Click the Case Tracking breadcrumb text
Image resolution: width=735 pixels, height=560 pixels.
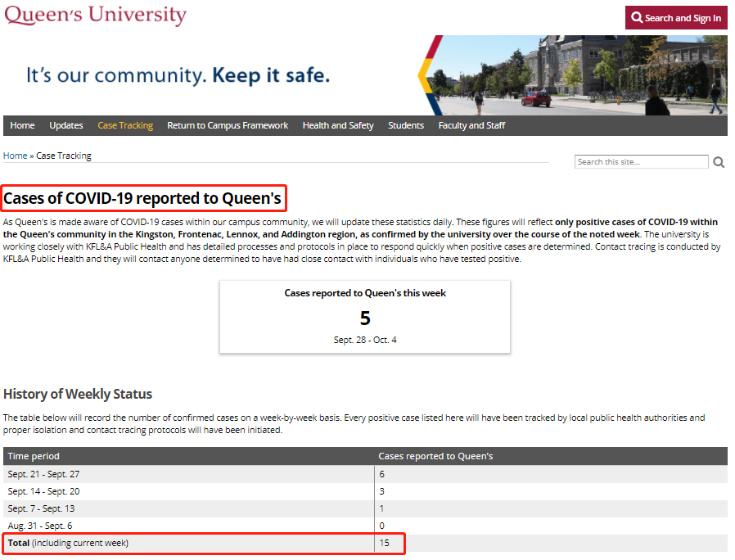(64, 156)
